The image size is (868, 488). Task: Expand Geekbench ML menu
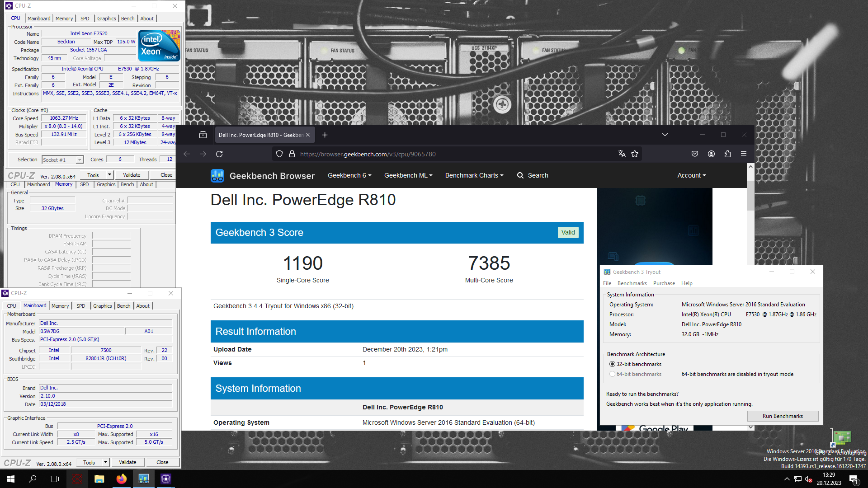pyautogui.click(x=408, y=175)
